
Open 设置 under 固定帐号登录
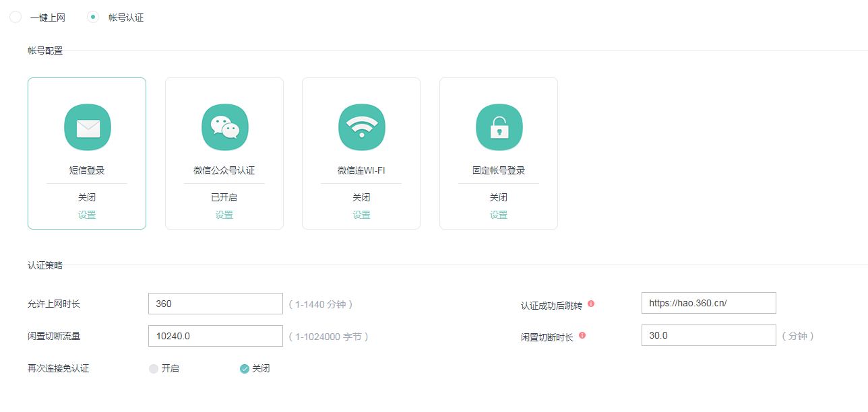tap(499, 214)
